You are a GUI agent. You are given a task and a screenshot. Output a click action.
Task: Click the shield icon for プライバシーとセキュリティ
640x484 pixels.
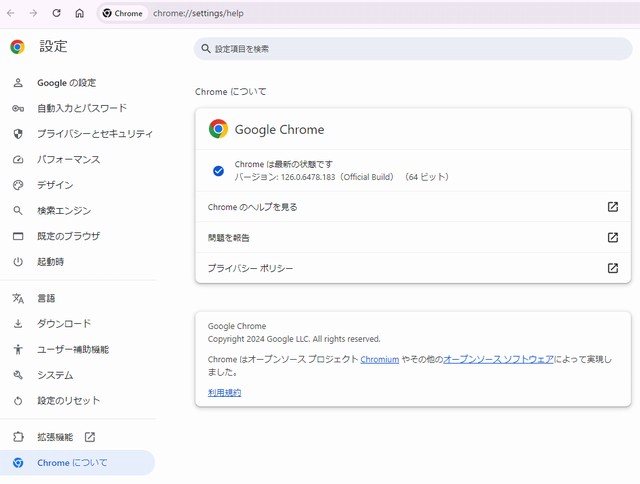point(18,134)
